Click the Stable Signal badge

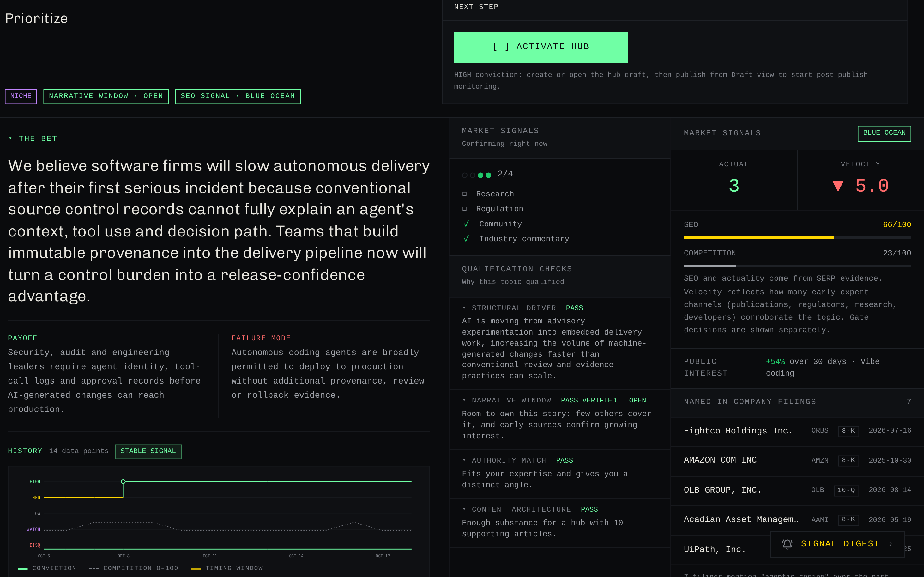(148, 451)
